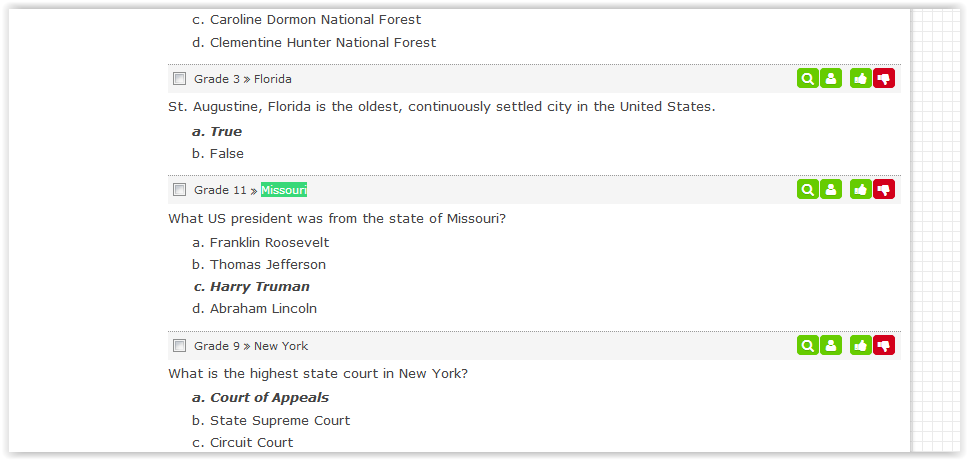
Task: Open the highlighted Missouri category link
Action: click(x=284, y=190)
